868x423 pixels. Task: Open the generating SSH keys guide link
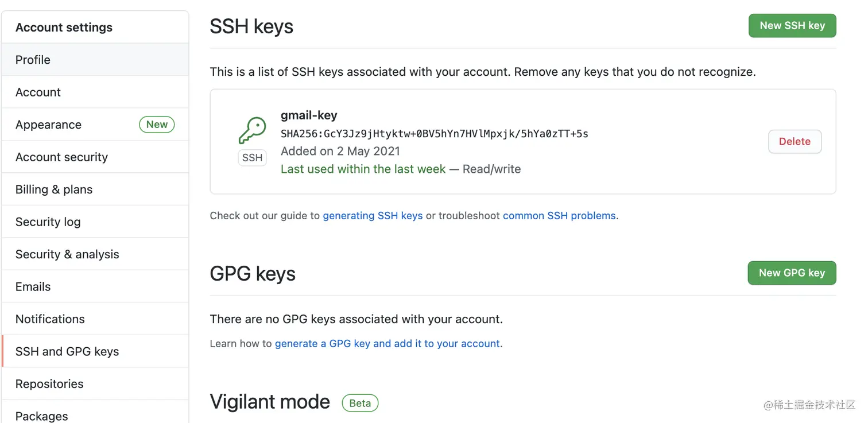coord(373,216)
